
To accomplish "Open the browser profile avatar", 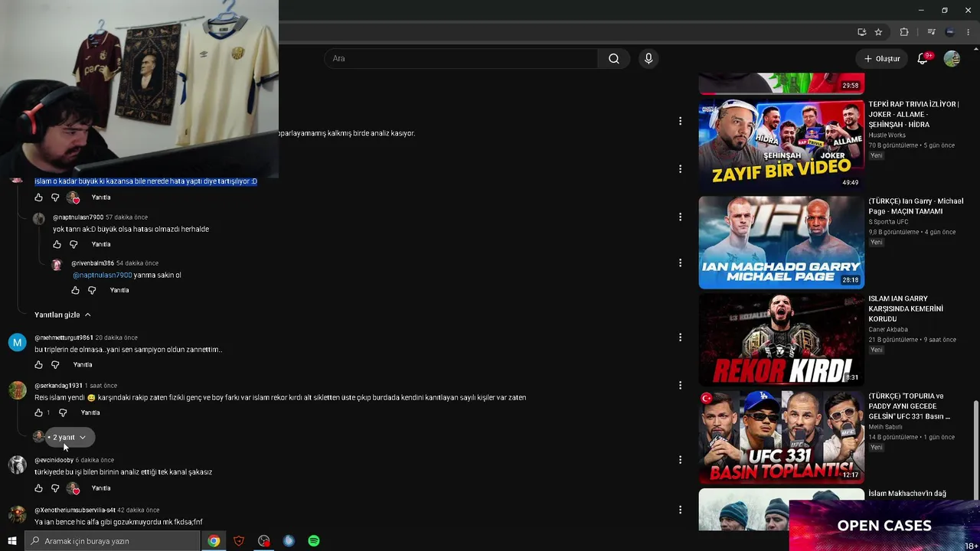I will pyautogui.click(x=950, y=32).
